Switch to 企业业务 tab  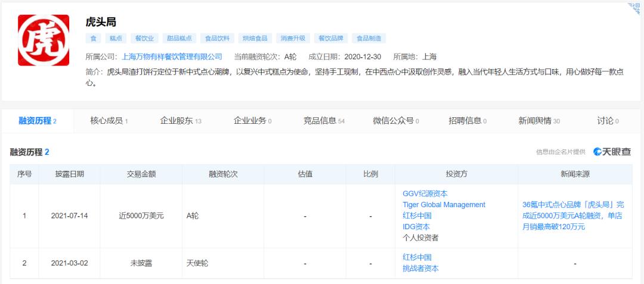(x=252, y=121)
